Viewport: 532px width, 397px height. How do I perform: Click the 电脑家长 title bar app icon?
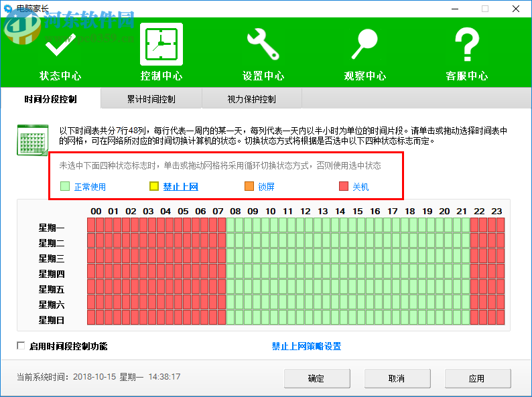tap(8, 9)
